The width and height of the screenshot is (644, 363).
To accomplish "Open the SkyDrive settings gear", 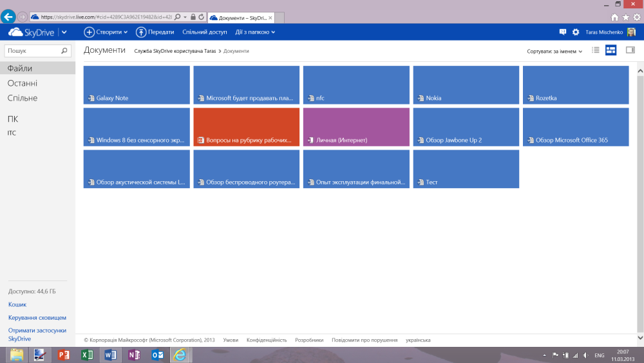I will [576, 32].
